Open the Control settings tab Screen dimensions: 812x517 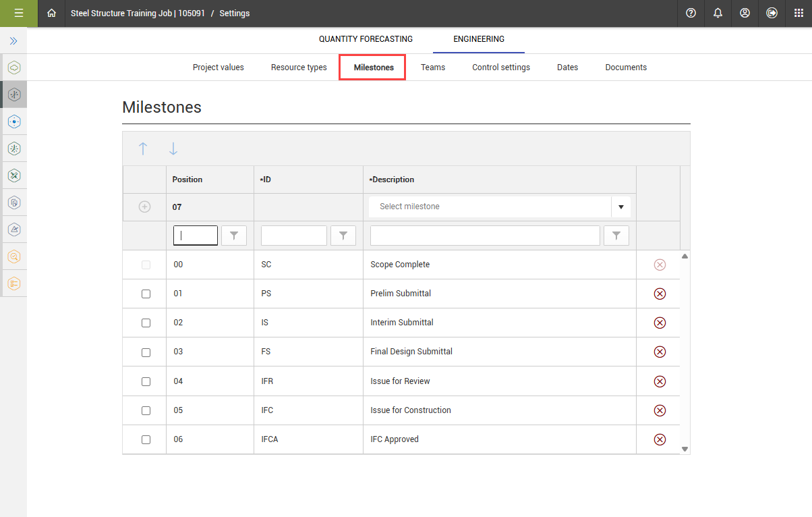(x=500, y=67)
